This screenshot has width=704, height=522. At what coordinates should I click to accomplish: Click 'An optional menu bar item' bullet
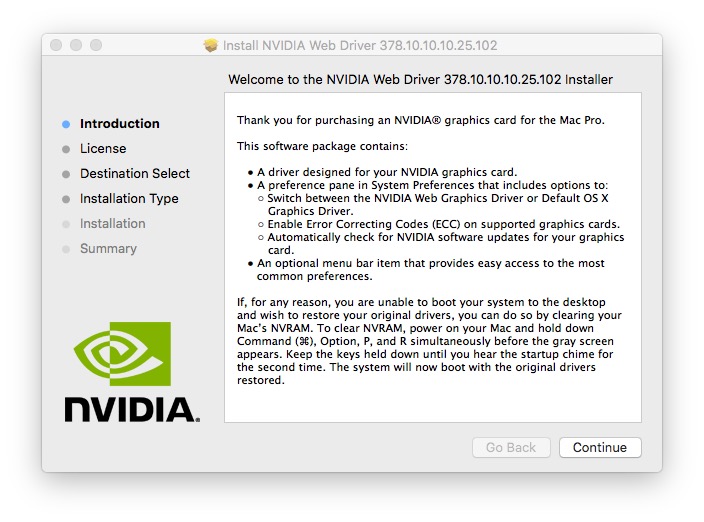(431, 269)
